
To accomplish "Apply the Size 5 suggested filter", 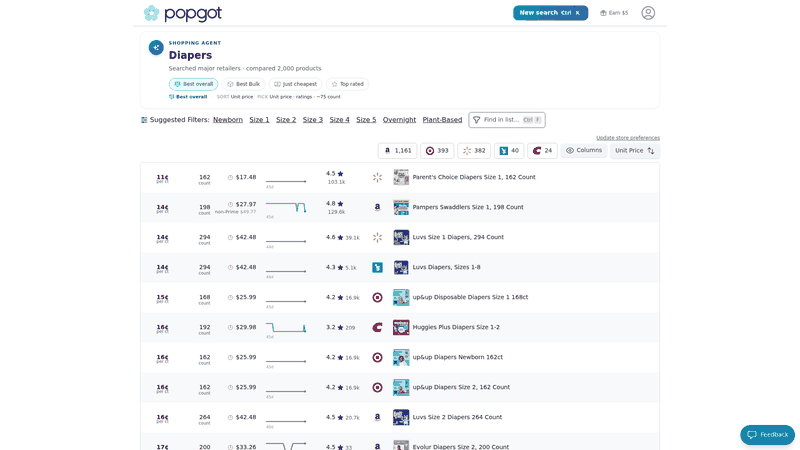I will (x=366, y=120).
